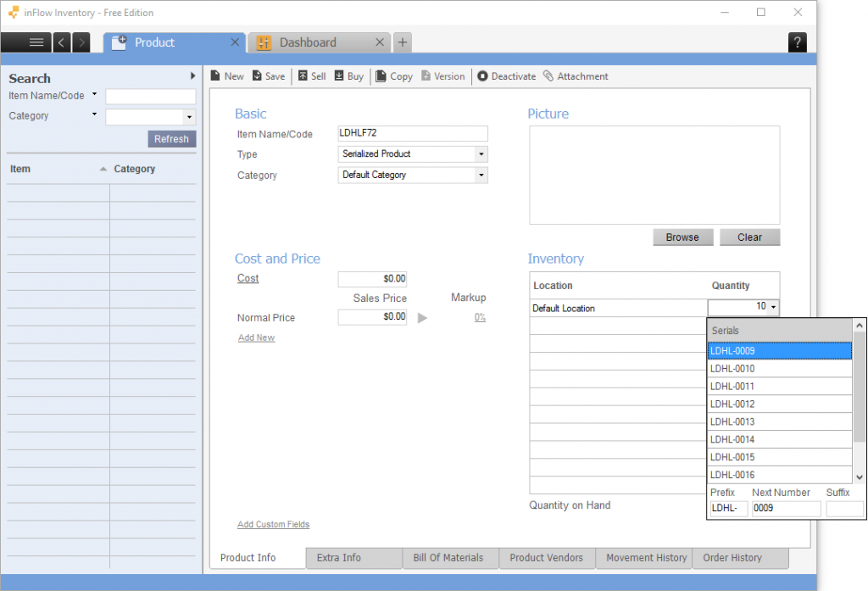Viewport: 868px width, 591px height.
Task: Click the Sell toolbar icon
Action: pos(303,75)
